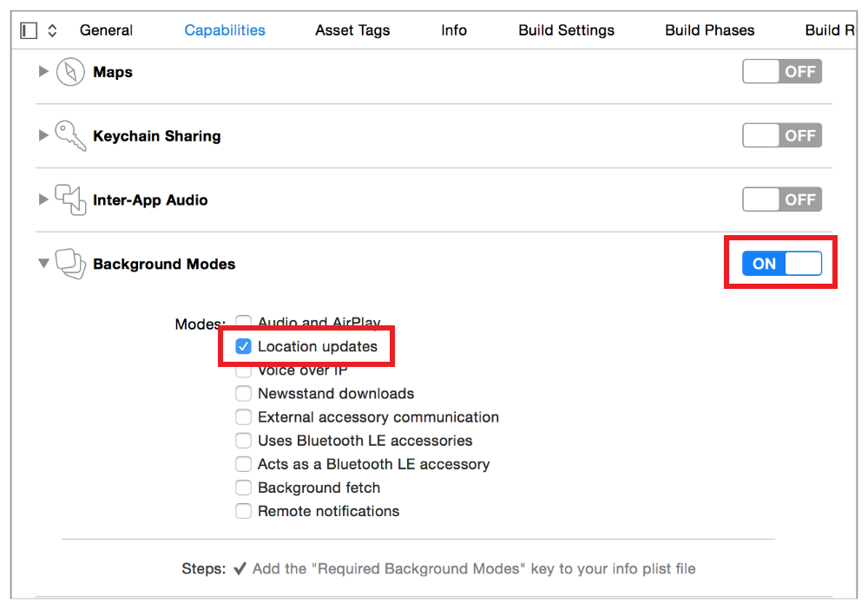This screenshot has height=609, width=868.
Task: Collapse the Background Modes section
Action: (x=43, y=264)
